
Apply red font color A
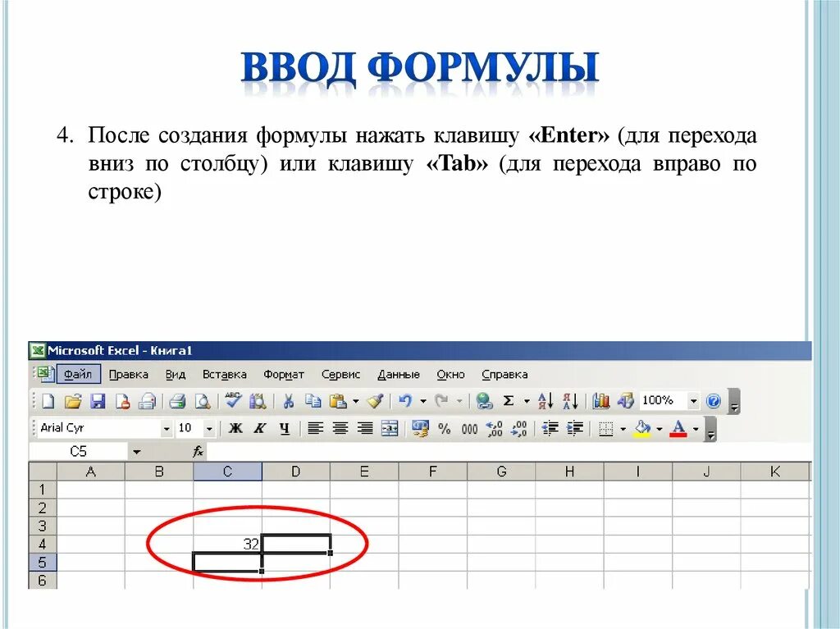pyautogui.click(x=678, y=429)
